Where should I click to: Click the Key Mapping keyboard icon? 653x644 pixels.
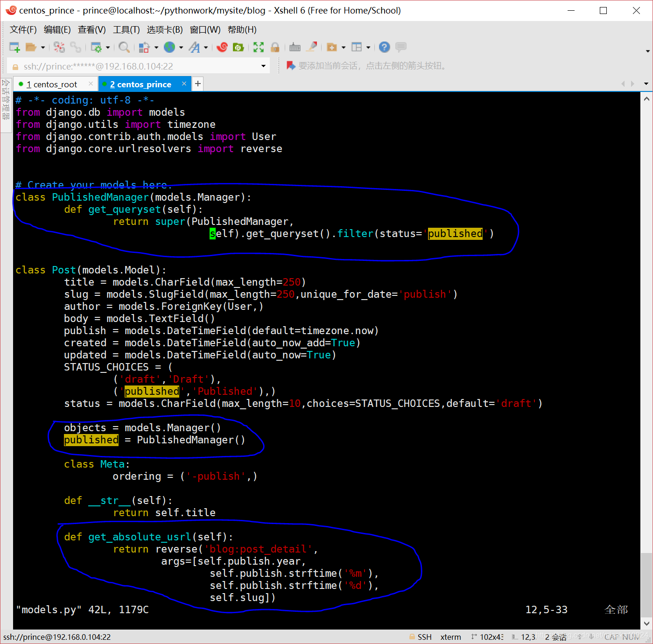click(x=295, y=47)
